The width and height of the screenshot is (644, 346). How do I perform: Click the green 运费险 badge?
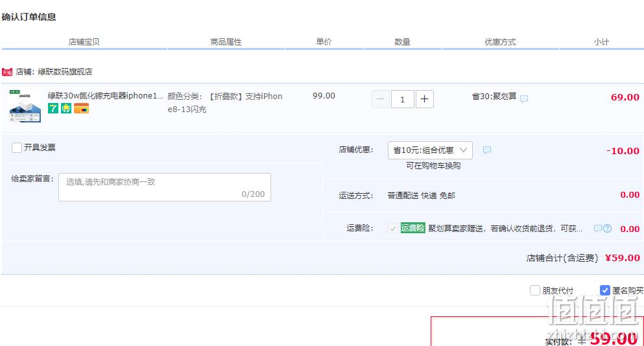pyautogui.click(x=412, y=228)
